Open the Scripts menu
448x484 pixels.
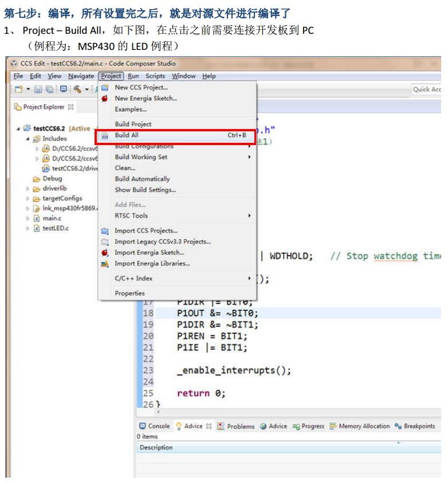coord(155,76)
